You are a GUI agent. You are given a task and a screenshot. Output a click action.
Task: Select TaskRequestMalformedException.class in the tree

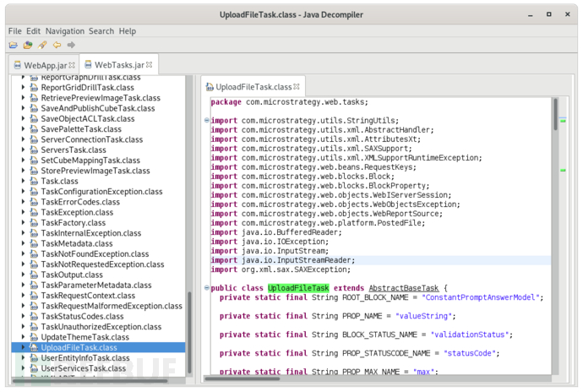112,306
